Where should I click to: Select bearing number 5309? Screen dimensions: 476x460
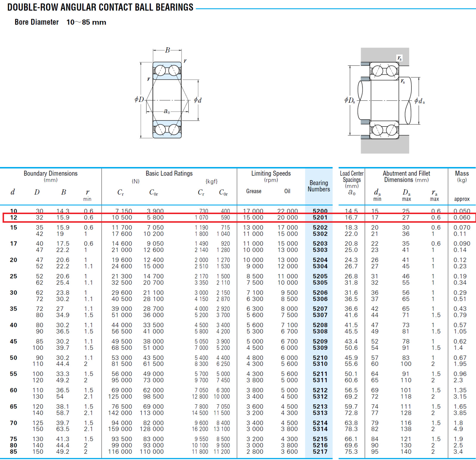pyautogui.click(x=320, y=348)
